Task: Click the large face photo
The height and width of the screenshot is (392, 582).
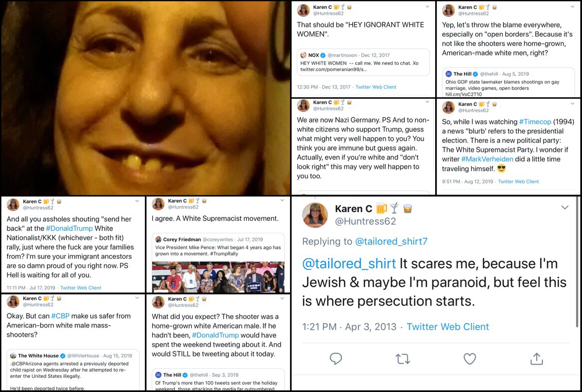Action: pyautogui.click(x=145, y=98)
